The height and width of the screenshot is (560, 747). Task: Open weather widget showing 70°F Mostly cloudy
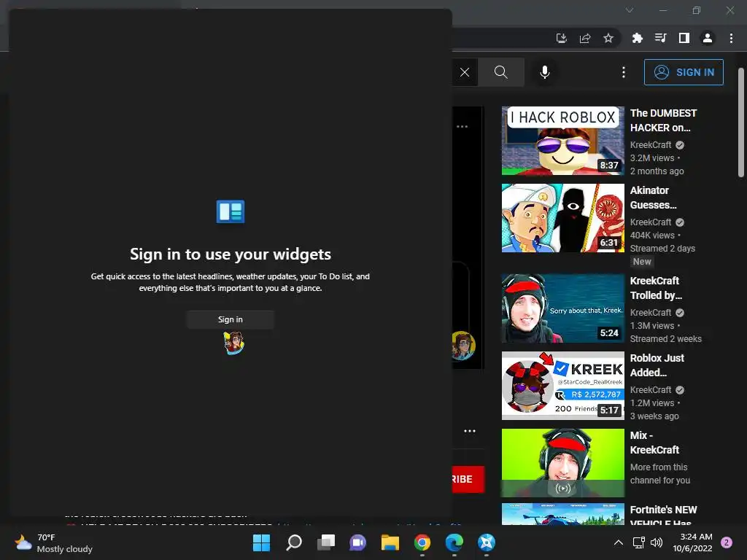tap(53, 542)
